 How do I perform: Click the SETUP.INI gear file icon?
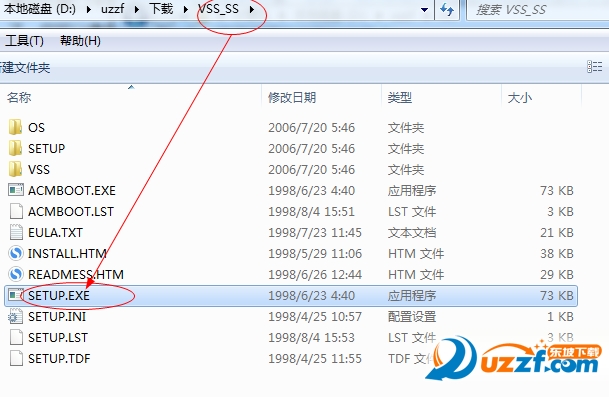point(16,316)
